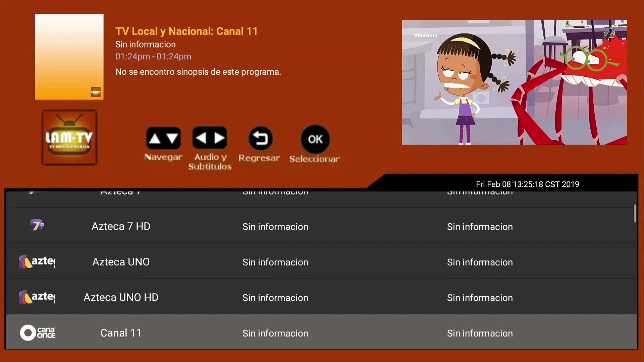
Task: Click Canal 11 current program 'Sin informacion'
Action: click(x=275, y=334)
